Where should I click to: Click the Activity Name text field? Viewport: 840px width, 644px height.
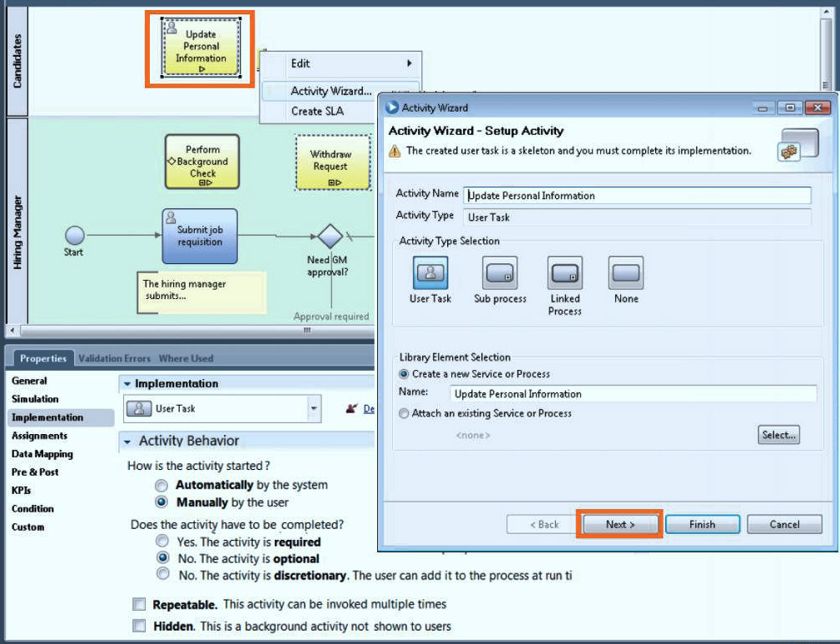coord(636,196)
